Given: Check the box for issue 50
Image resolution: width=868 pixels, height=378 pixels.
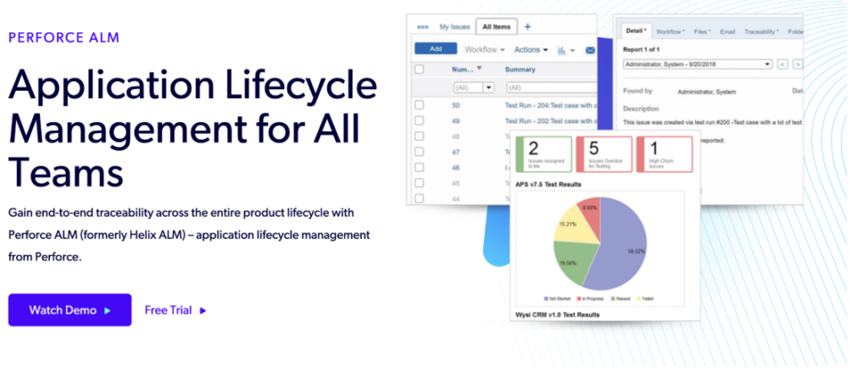Looking at the screenshot, I should pyautogui.click(x=419, y=105).
